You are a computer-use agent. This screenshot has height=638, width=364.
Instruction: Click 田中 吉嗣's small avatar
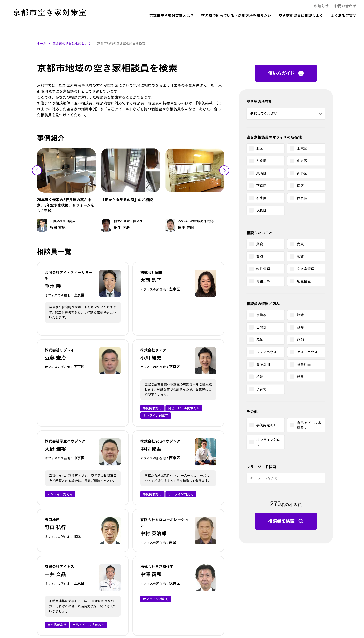pyautogui.click(x=170, y=225)
